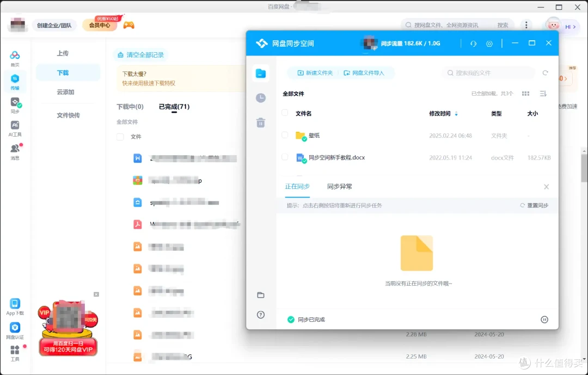Pause syncing with the pause icon
Image resolution: width=588 pixels, height=375 pixels.
coord(544,319)
